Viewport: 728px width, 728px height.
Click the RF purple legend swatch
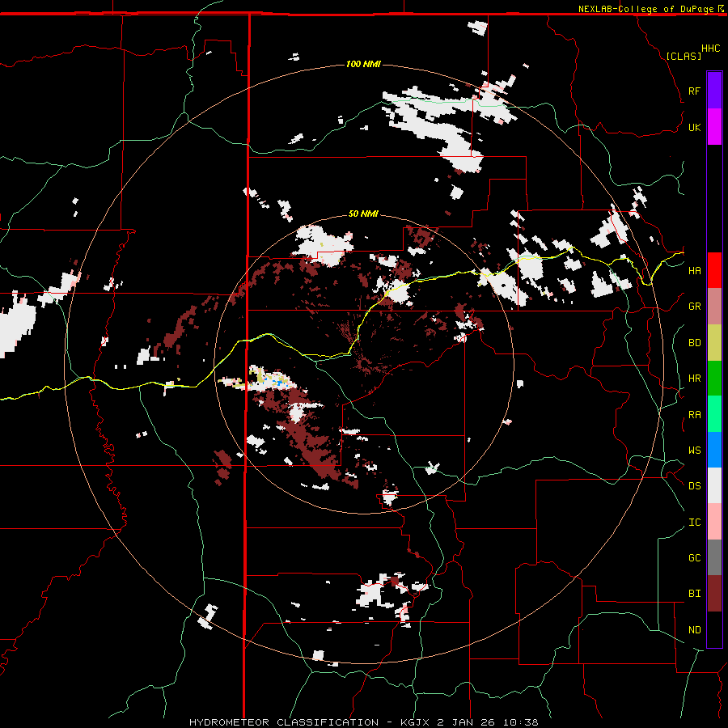pos(714,91)
